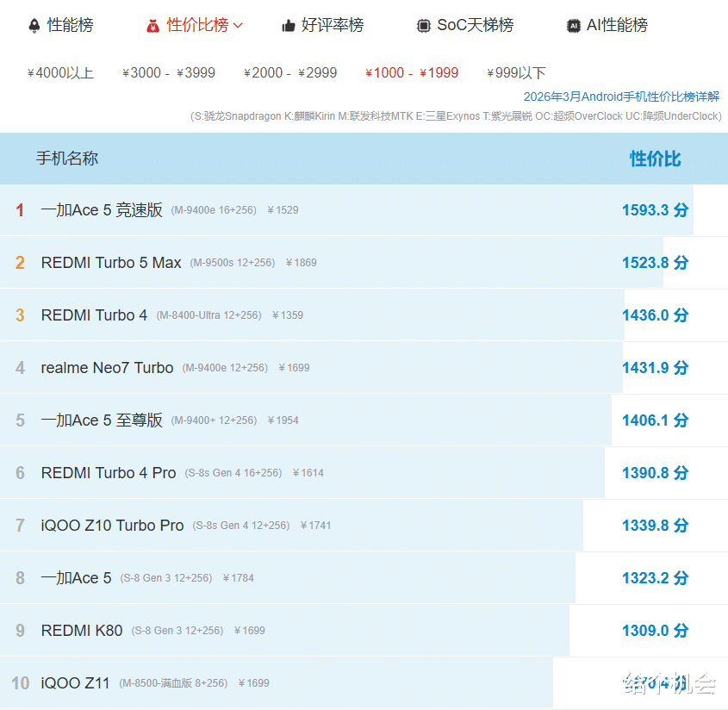728x710 pixels.
Task: Click the 1431.9 分 score
Action: click(655, 367)
